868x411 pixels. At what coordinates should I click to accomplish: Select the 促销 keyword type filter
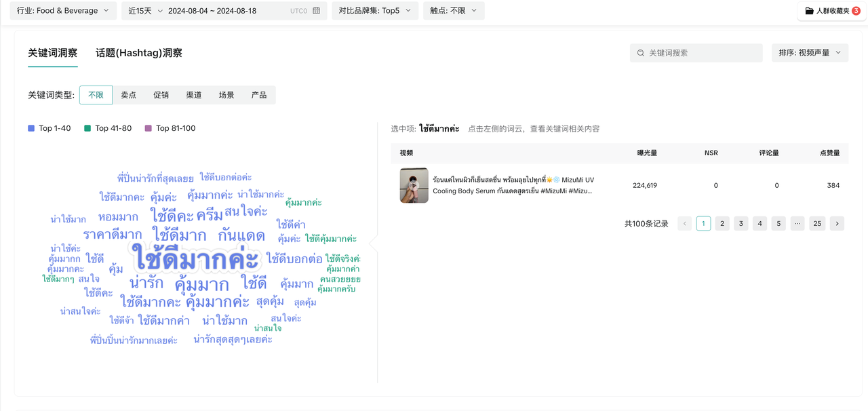point(161,95)
